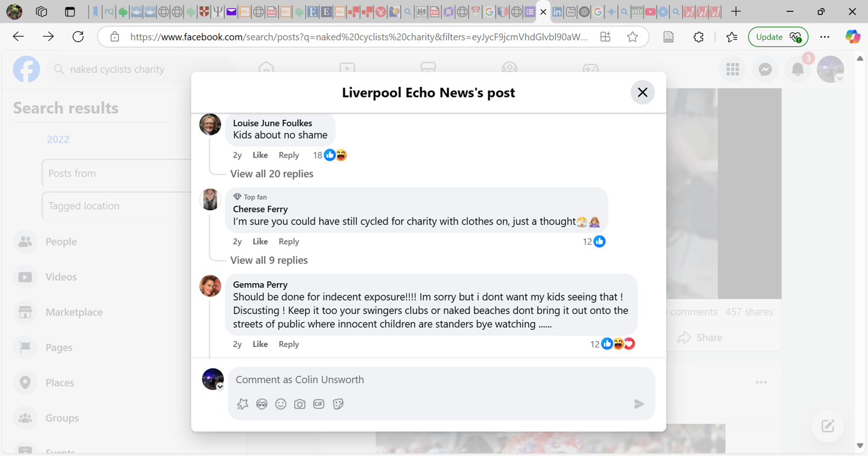This screenshot has height=456, width=868.
Task: Like Gemma Perry's comment
Action: pos(260,344)
